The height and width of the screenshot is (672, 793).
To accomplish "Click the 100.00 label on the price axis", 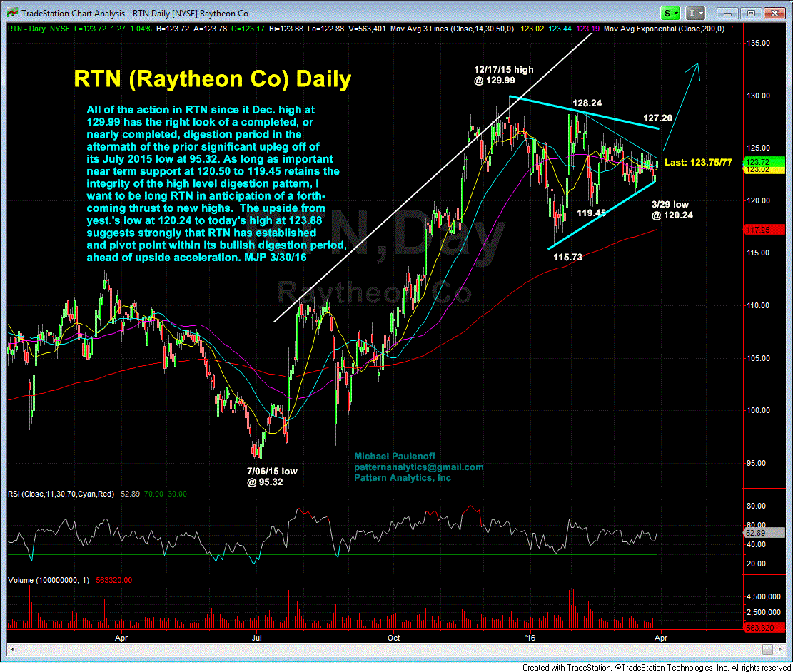I will point(758,410).
